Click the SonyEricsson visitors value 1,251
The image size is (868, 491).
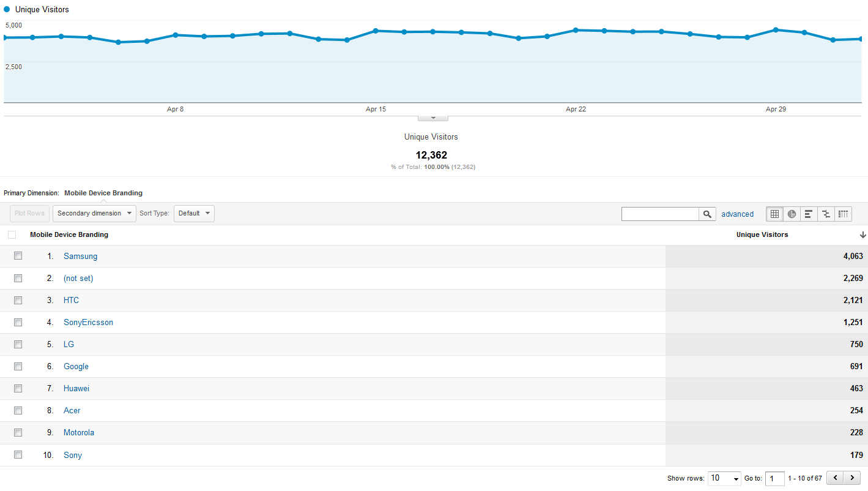[x=853, y=323]
